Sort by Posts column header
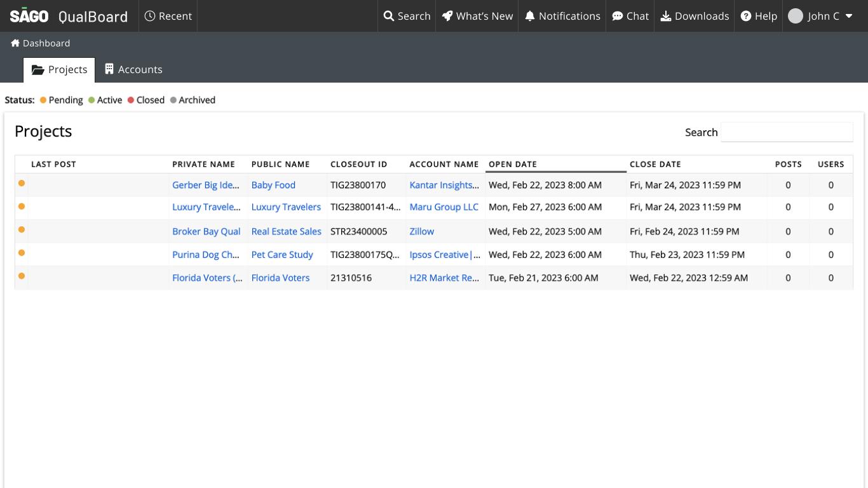 (788, 164)
